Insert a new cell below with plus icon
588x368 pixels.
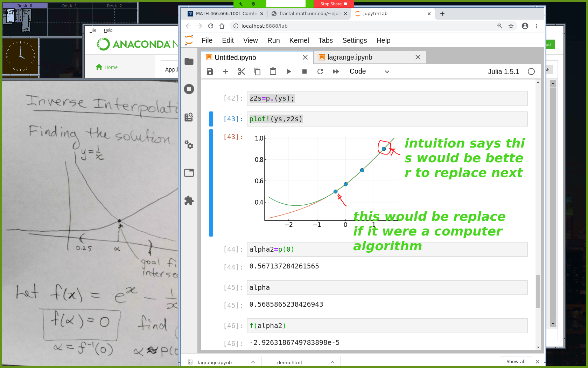pyautogui.click(x=226, y=71)
